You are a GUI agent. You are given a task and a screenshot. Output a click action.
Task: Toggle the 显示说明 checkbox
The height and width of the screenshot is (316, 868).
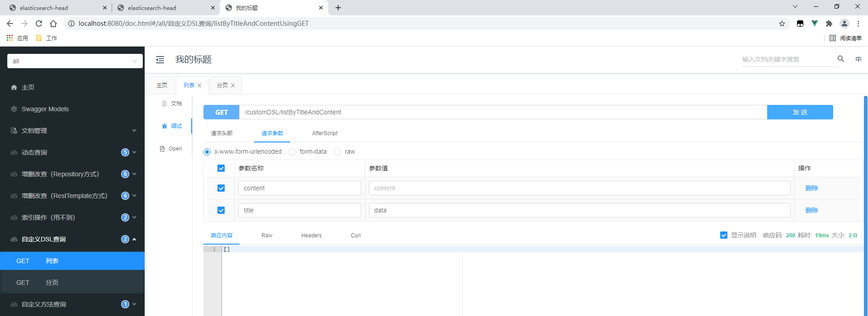point(724,235)
